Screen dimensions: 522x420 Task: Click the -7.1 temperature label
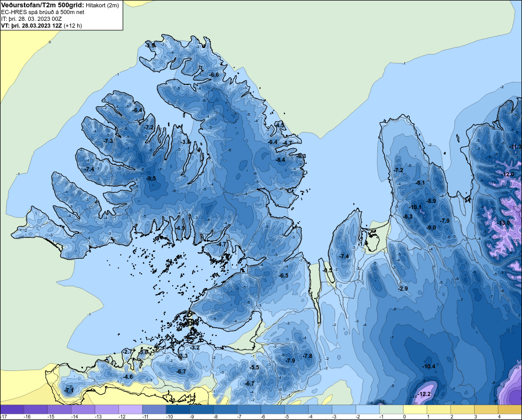(x=69, y=391)
